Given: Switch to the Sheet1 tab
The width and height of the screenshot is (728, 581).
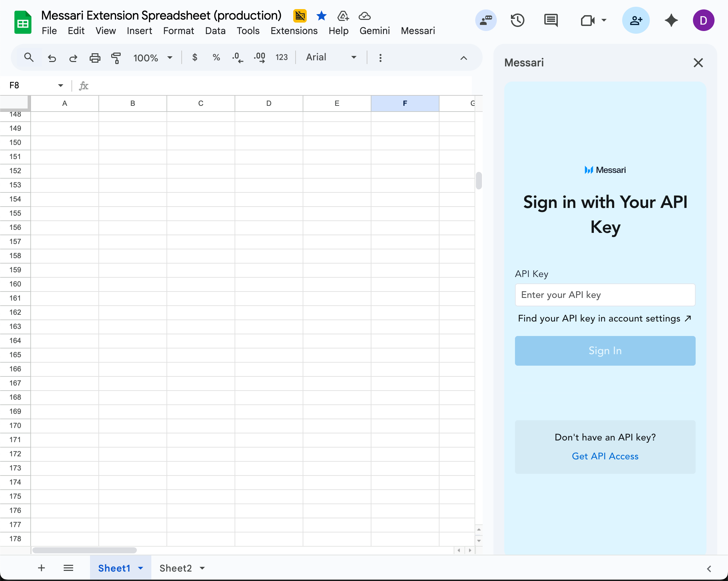Looking at the screenshot, I should point(114,568).
